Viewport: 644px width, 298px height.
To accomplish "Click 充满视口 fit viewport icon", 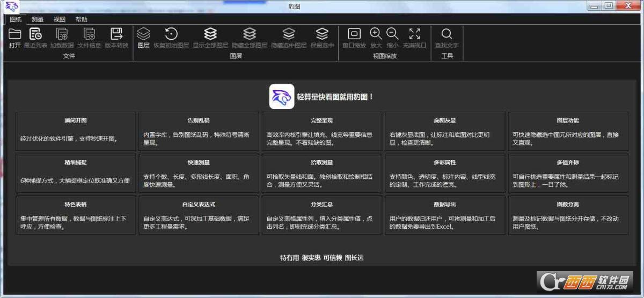I will (x=414, y=34).
